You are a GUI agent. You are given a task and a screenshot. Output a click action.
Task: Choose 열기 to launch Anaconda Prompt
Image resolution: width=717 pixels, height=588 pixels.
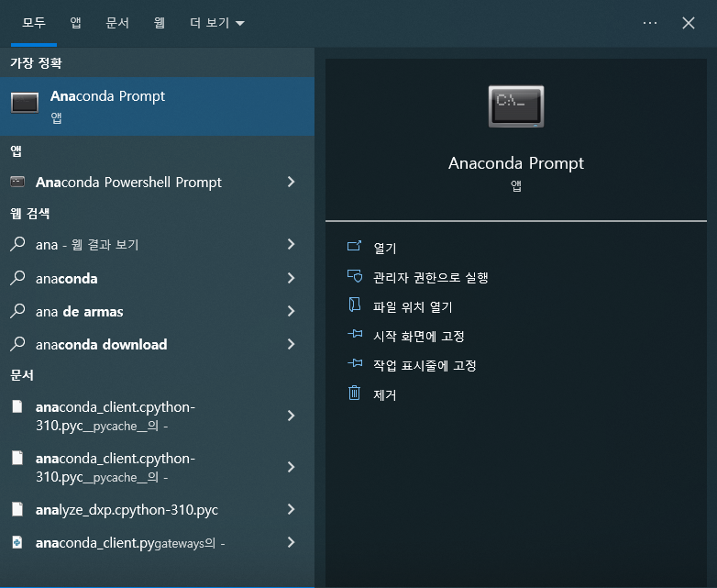point(385,248)
